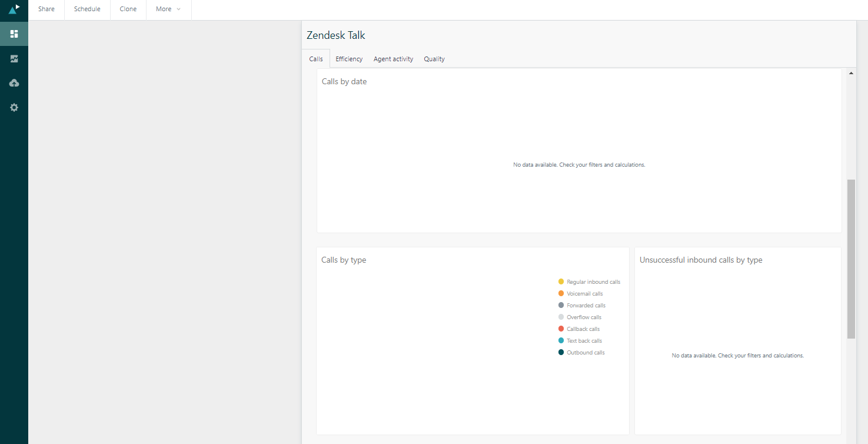Click the dashboard scrollbar up arrow

coord(851,73)
